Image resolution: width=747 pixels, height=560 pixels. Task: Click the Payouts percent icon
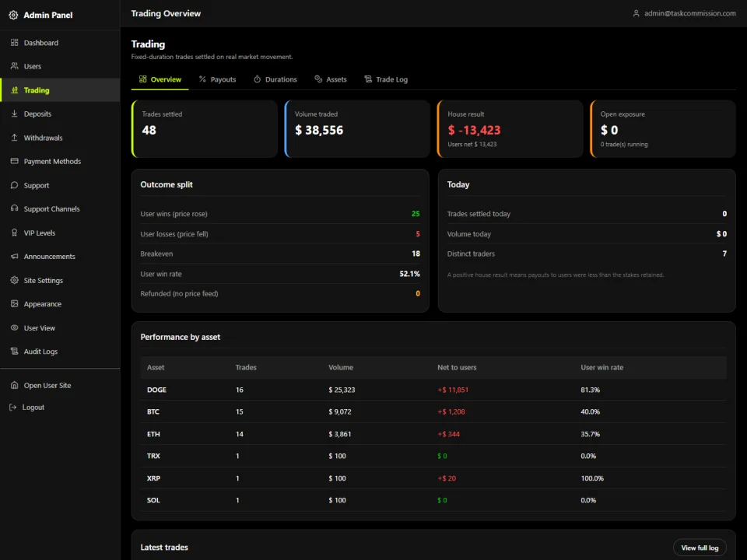tap(202, 79)
